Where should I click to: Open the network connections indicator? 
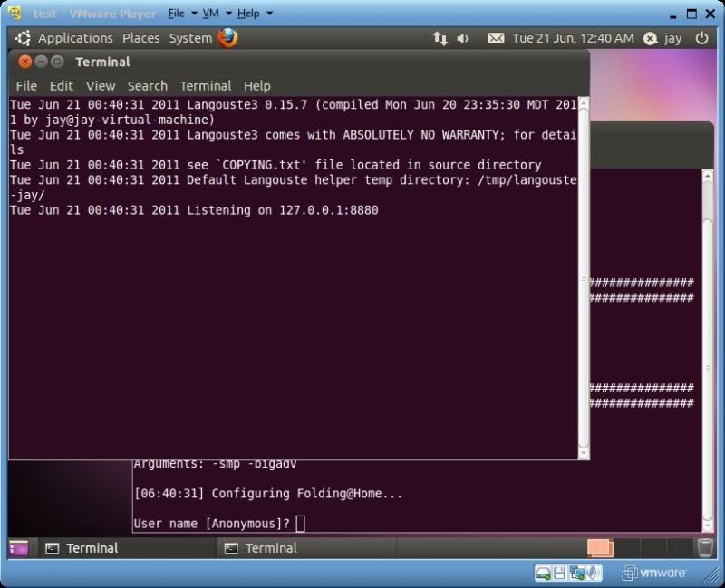pos(440,38)
